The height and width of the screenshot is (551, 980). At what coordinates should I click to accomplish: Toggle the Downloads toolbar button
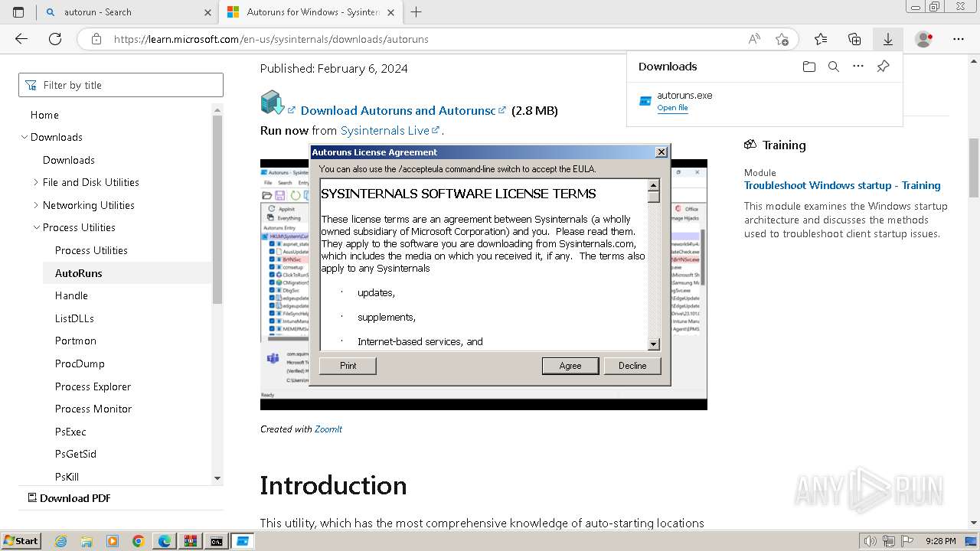coord(888,39)
